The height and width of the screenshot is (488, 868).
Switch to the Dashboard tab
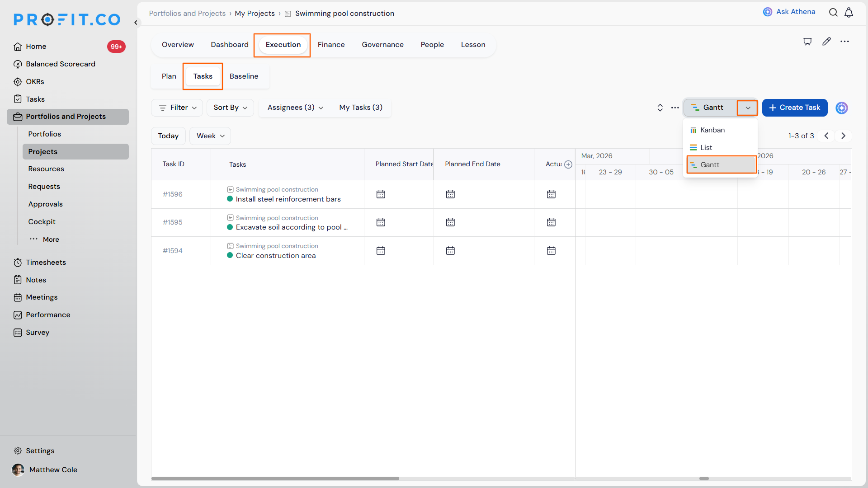(230, 45)
